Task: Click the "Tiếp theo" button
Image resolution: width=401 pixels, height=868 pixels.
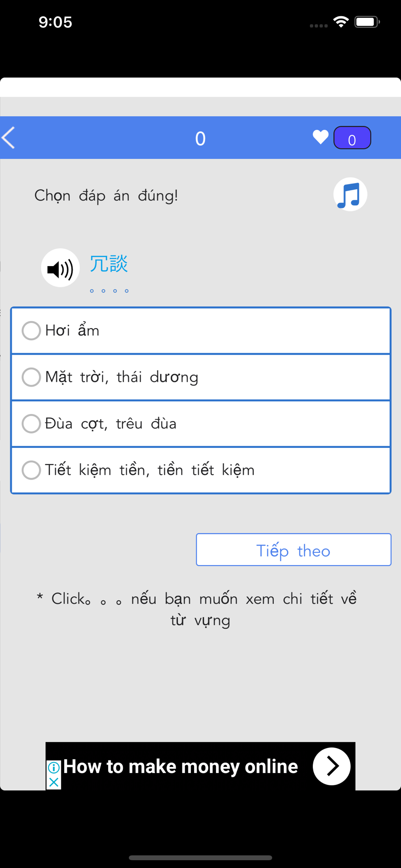Action: point(294,550)
